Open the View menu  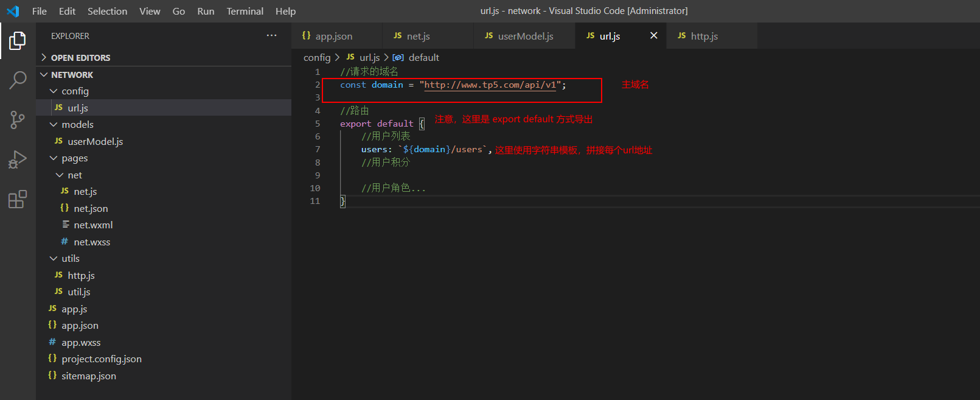(x=150, y=11)
